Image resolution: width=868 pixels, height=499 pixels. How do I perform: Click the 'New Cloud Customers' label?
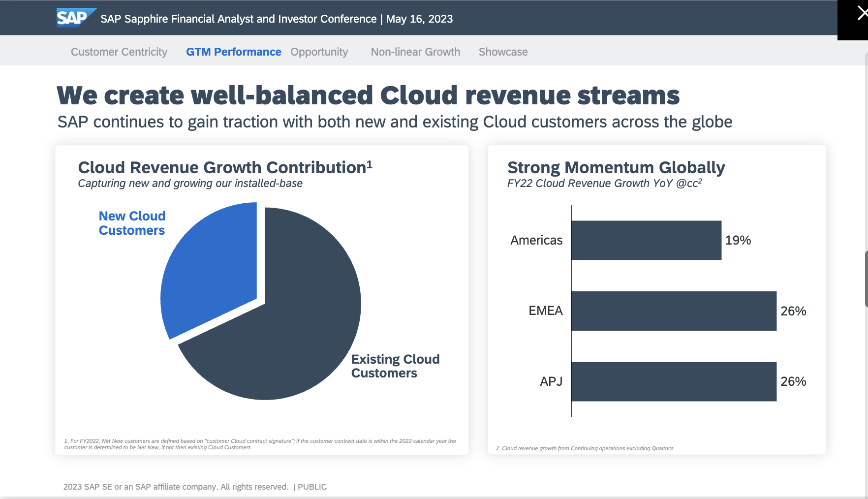tap(132, 223)
